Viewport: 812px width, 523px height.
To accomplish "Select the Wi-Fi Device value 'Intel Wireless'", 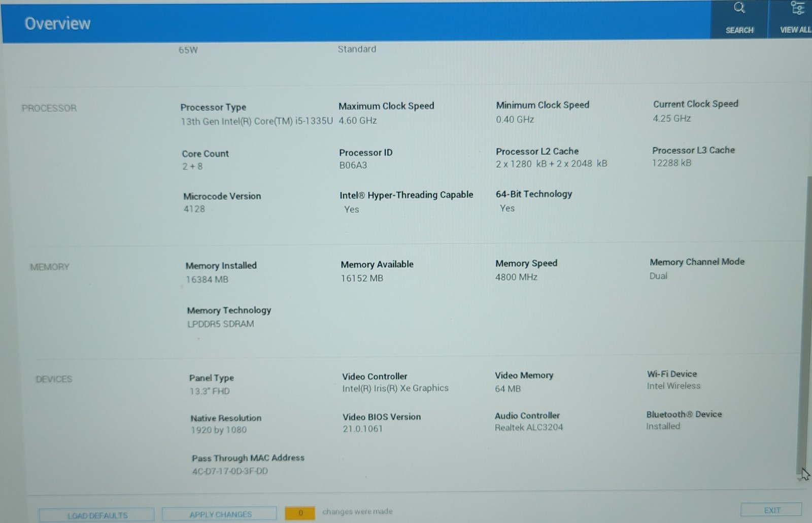I will 673,386.
